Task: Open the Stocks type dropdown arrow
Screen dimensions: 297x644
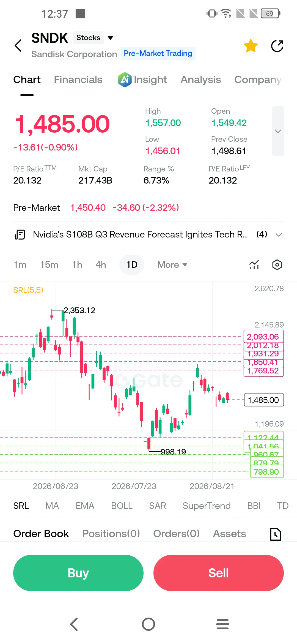Action: coord(111,38)
